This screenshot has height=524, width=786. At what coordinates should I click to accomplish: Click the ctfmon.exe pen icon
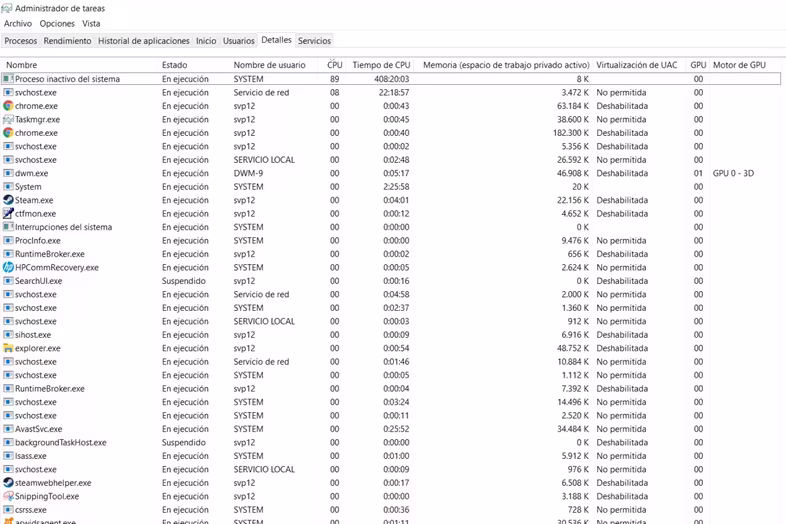(8, 213)
